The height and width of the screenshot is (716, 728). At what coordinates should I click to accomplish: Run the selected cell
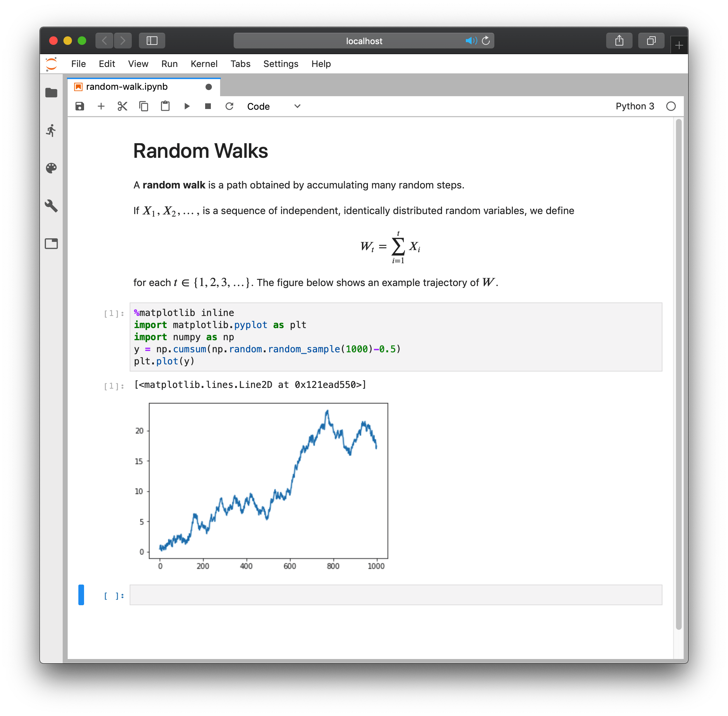coord(187,107)
